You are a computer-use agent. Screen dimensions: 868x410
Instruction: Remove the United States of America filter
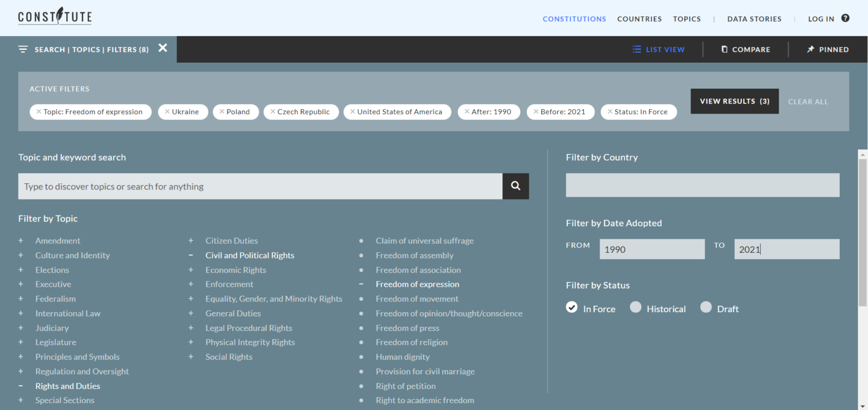[x=353, y=112]
